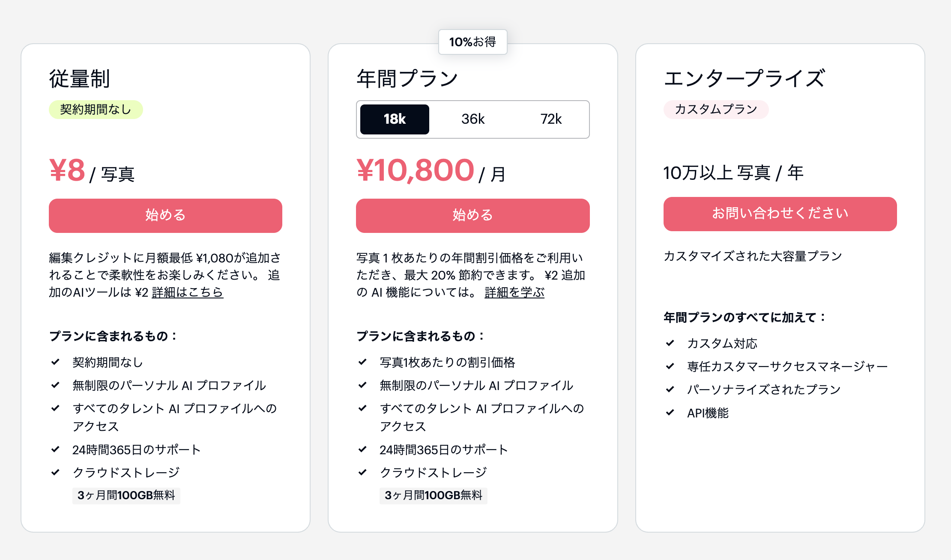
Task: Click checkmark next to 専任カスタマーサクセスマネージャー
Action: point(670,366)
